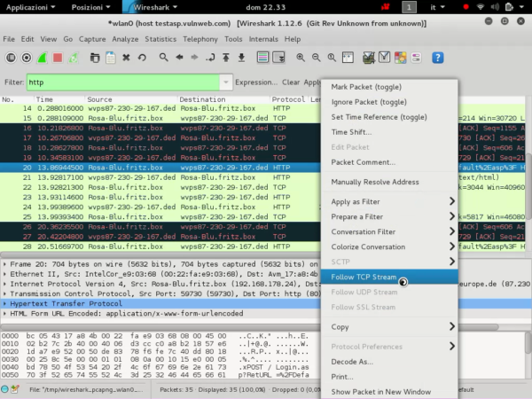Open the Prepare a Filter submenu
This screenshot has height=399, width=532.
pos(389,216)
